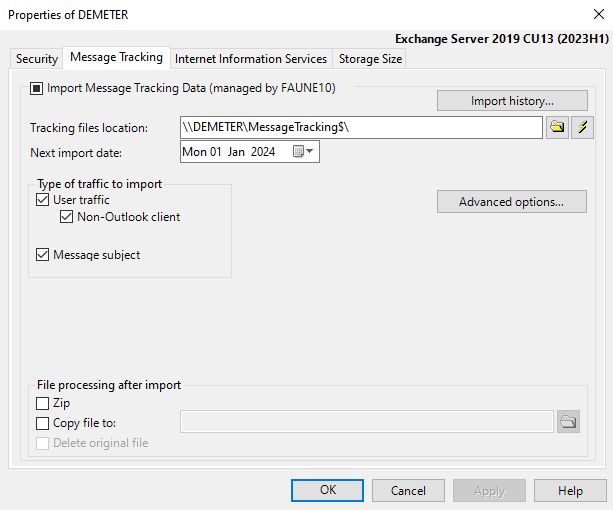Open Help for this dialog
The width and height of the screenshot is (613, 510).
[x=570, y=490]
